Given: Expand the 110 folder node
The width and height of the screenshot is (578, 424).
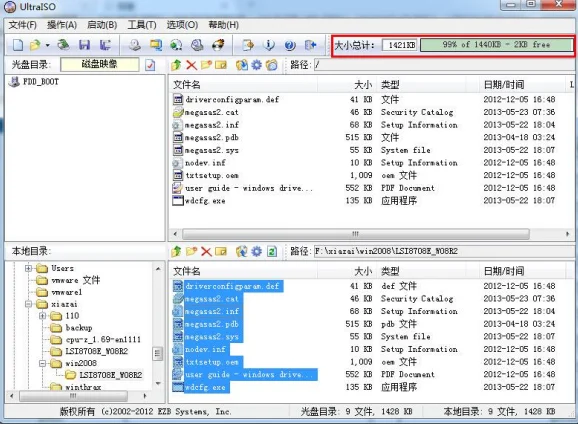Looking at the screenshot, I should [42, 316].
